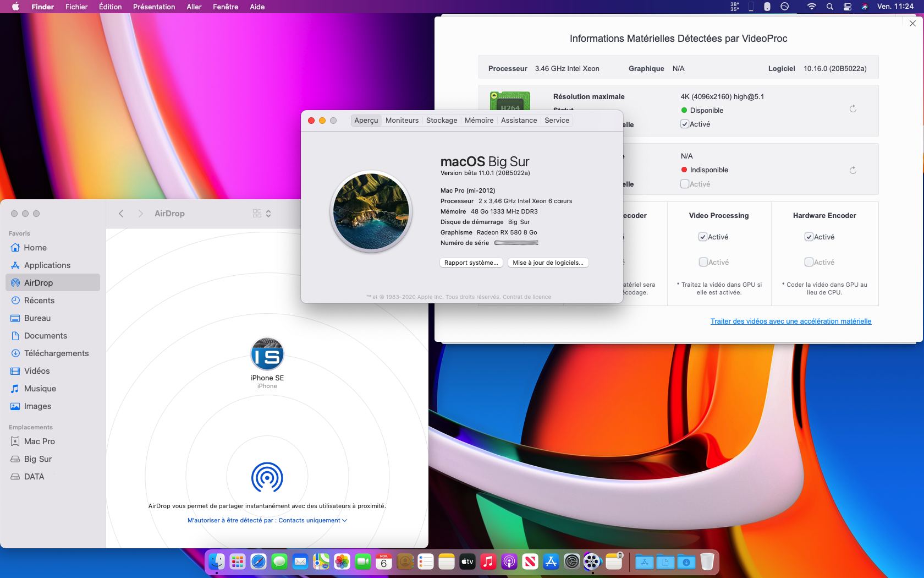Uncheck Activé under Hardware Encoder

click(x=809, y=237)
